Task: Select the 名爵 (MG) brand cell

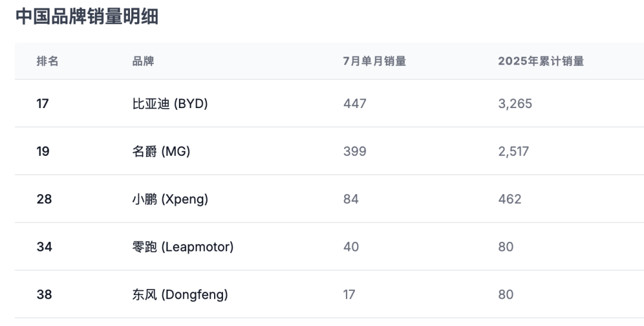Action: [x=161, y=152]
